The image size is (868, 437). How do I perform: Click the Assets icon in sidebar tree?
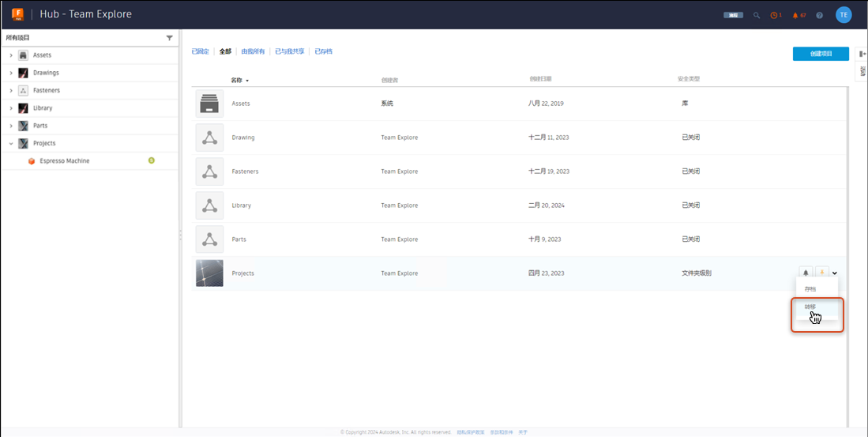[x=23, y=55]
